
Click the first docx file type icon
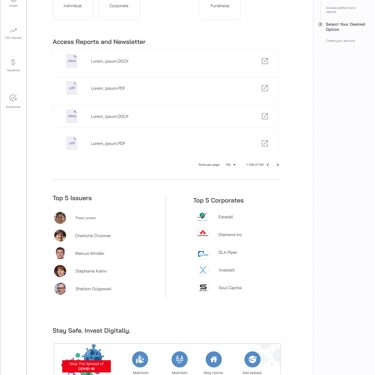click(x=72, y=61)
